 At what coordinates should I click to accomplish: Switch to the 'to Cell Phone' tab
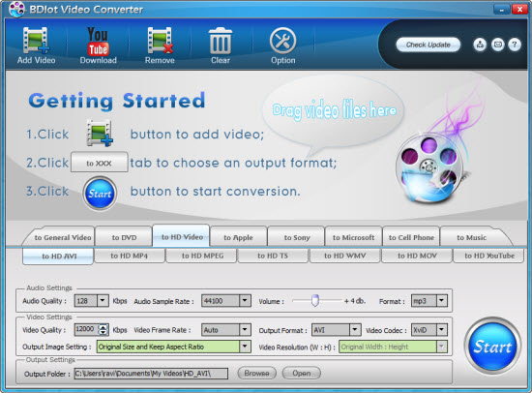(411, 237)
